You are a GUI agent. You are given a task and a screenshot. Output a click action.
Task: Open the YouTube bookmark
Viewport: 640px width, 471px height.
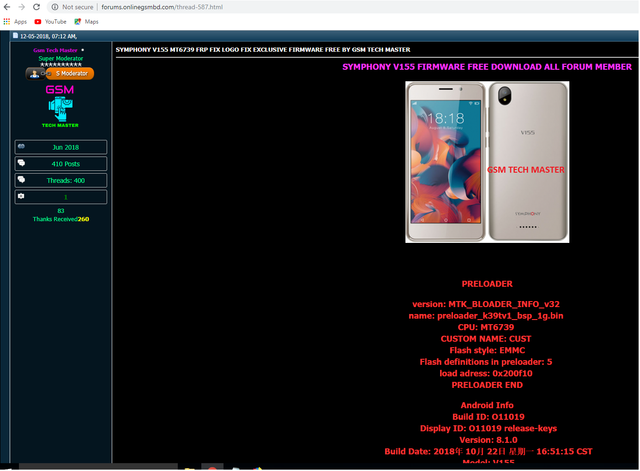(50, 22)
